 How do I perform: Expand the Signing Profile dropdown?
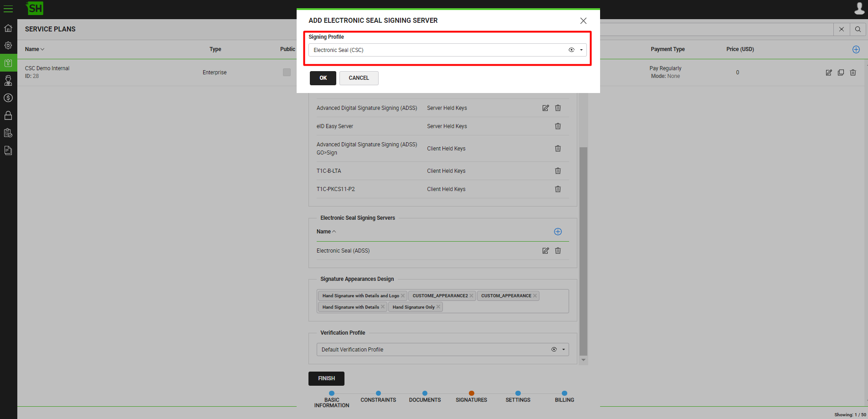tap(581, 50)
